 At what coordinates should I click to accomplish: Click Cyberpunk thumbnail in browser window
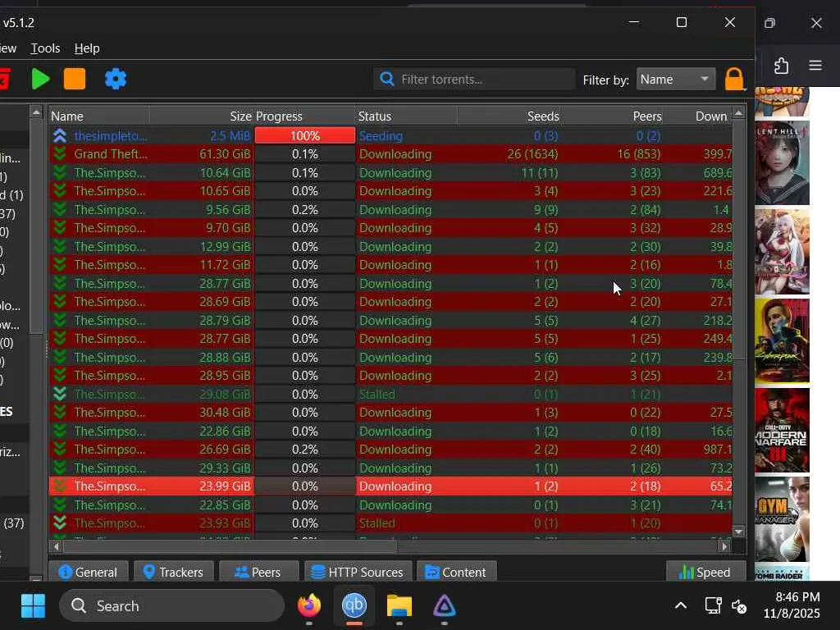pos(782,340)
